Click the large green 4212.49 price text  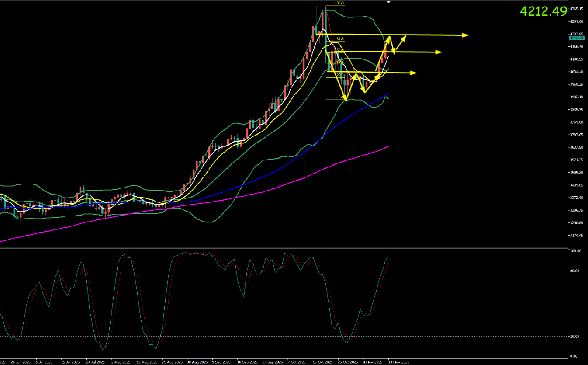543,11
